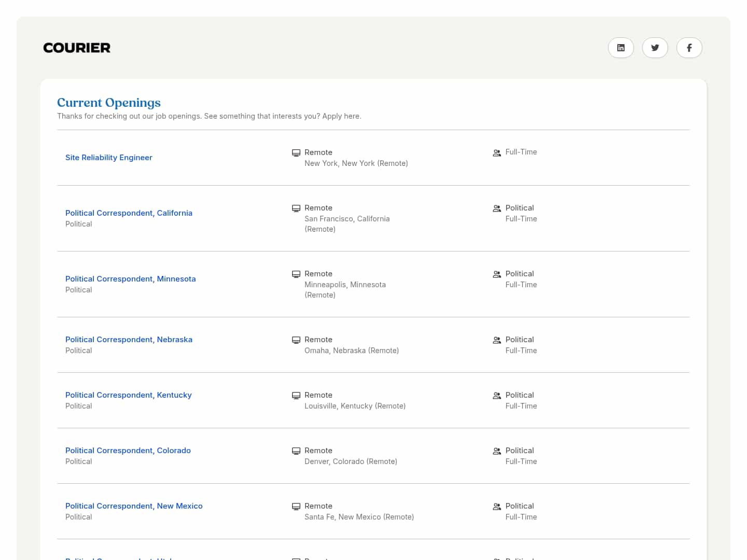
Task: Open the LinkedIn social icon
Action: [x=620, y=48]
